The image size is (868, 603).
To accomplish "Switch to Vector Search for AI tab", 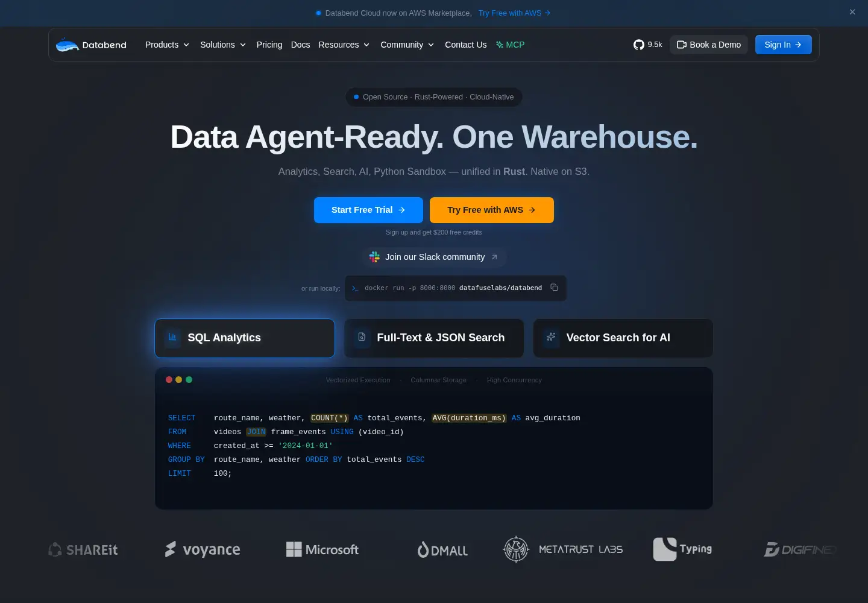I will tap(623, 338).
